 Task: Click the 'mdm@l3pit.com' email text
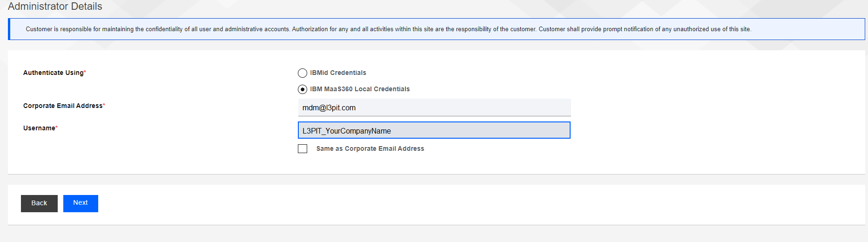click(x=329, y=108)
